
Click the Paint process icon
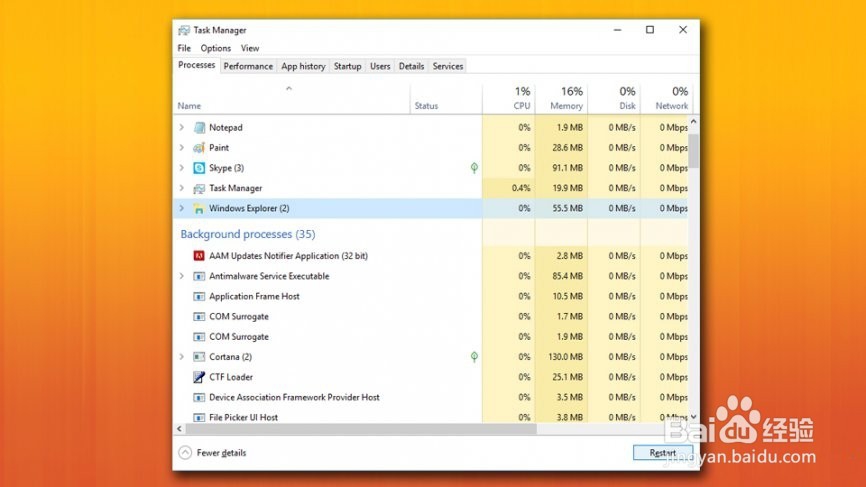click(199, 148)
